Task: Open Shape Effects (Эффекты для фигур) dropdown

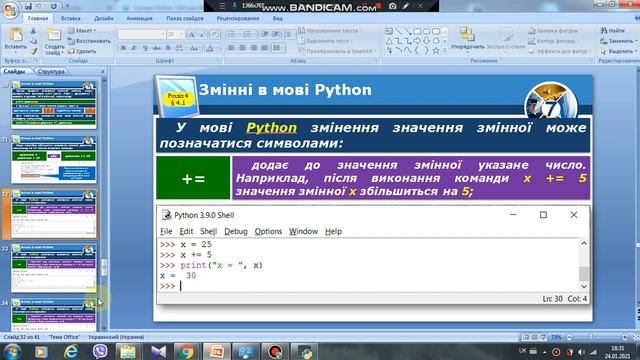Action: tap(560, 51)
